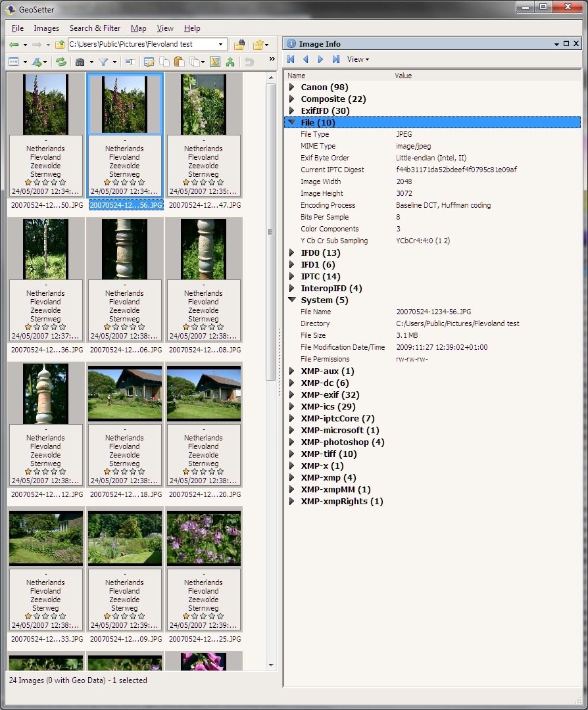Open the folder path dropdown
588x710 pixels.
[x=221, y=45]
